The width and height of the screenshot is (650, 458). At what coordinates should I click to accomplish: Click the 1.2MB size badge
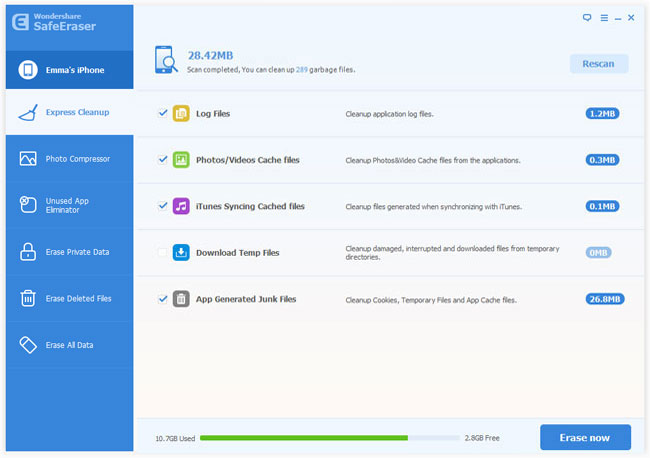[602, 114]
